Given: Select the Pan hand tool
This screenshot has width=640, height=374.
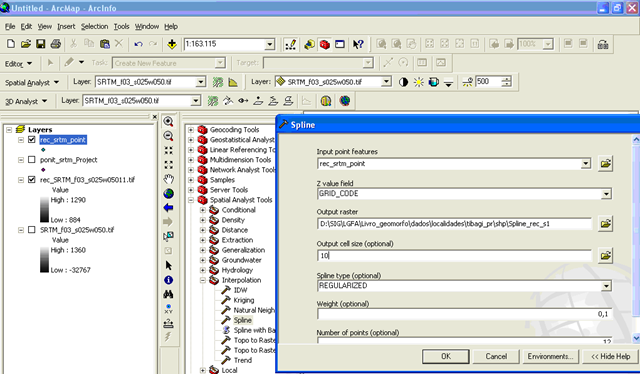Looking at the screenshot, I should pos(168,179).
